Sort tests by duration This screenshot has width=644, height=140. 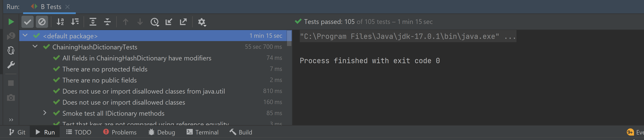75,22
